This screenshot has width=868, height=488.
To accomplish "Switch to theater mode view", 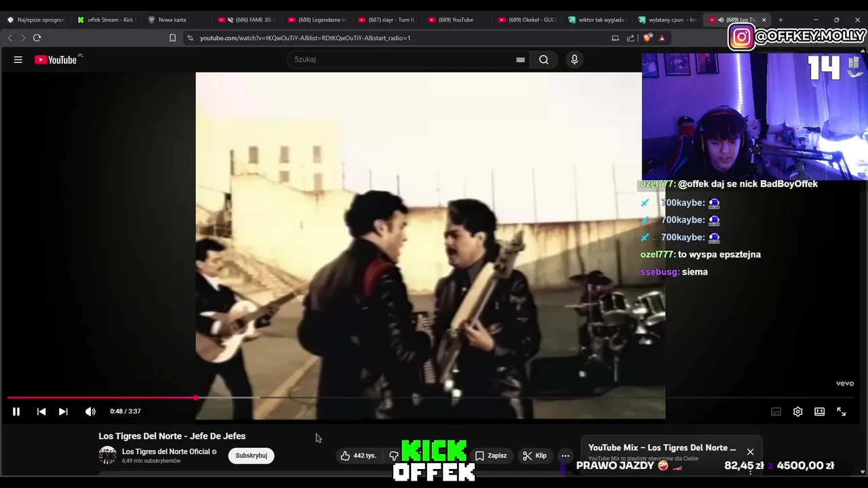I will point(820,411).
